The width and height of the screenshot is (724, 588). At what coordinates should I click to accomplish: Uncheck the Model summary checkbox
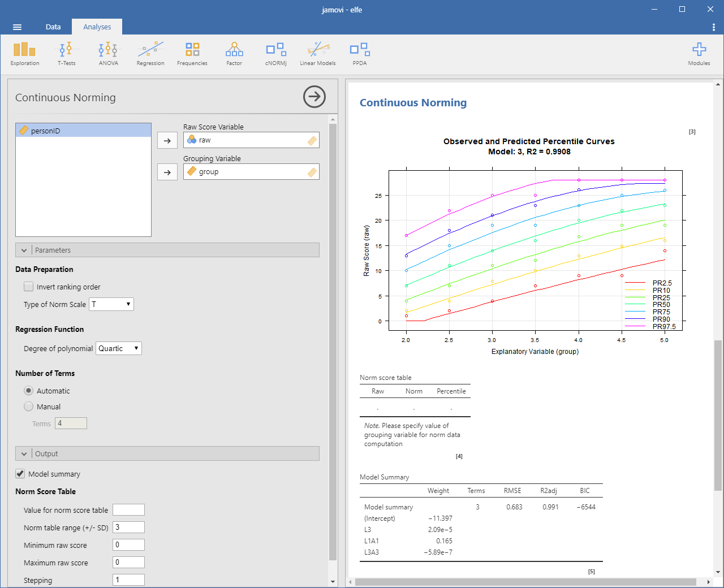20,474
